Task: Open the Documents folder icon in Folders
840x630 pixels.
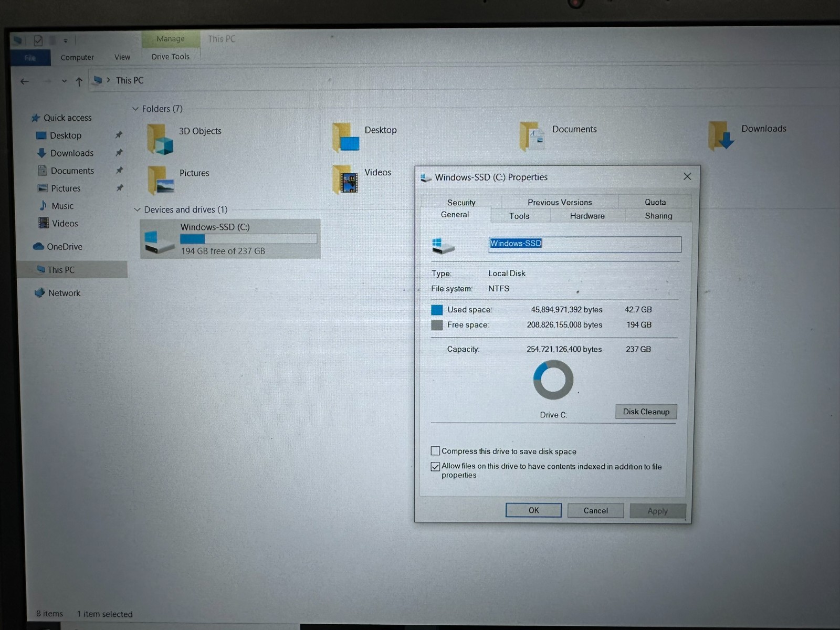Action: coord(532,136)
